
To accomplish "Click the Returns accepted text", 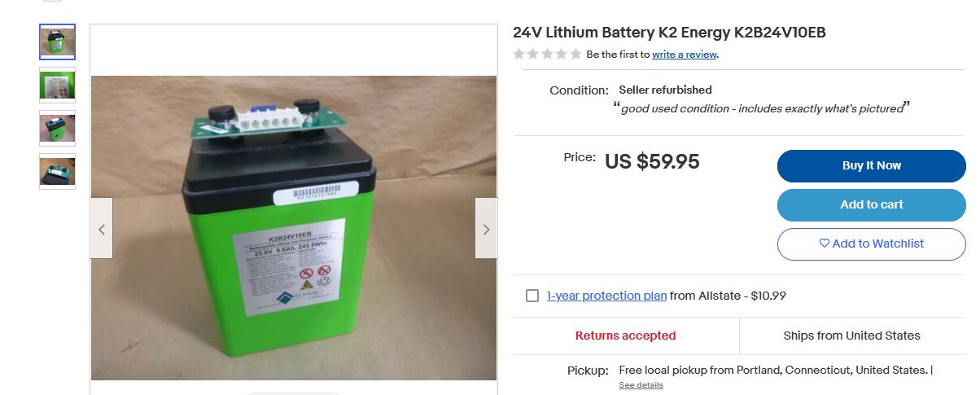I will coord(625,336).
